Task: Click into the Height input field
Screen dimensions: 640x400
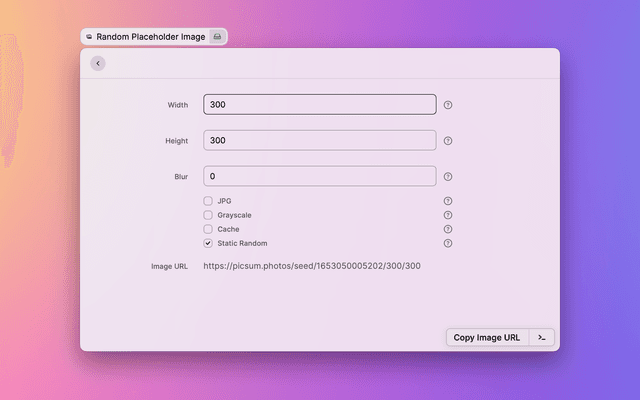Action: (320, 141)
